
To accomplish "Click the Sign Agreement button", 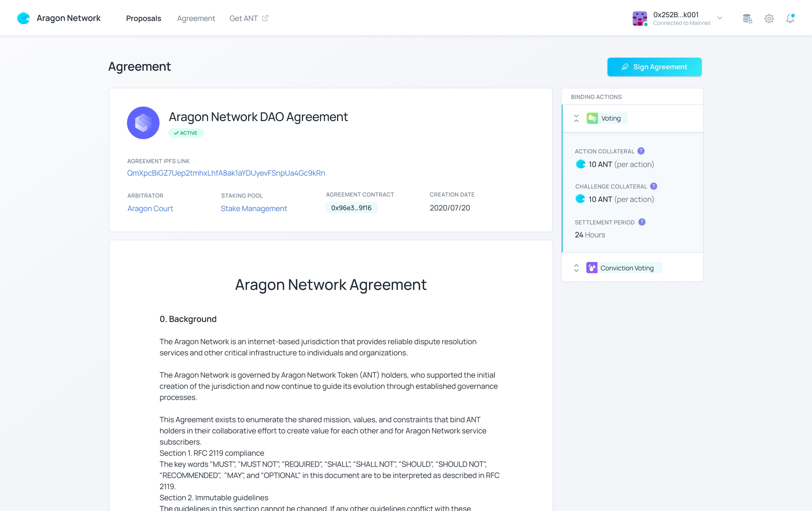I will click(654, 66).
